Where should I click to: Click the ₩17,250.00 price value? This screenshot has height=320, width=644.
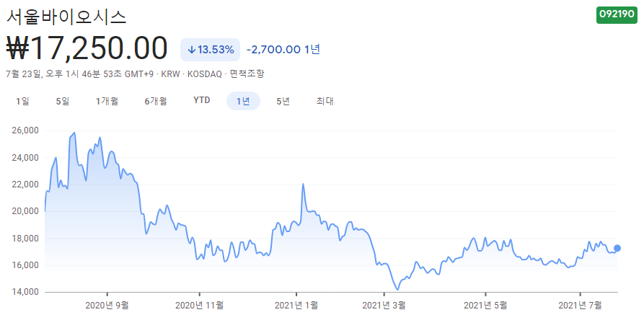(x=87, y=48)
